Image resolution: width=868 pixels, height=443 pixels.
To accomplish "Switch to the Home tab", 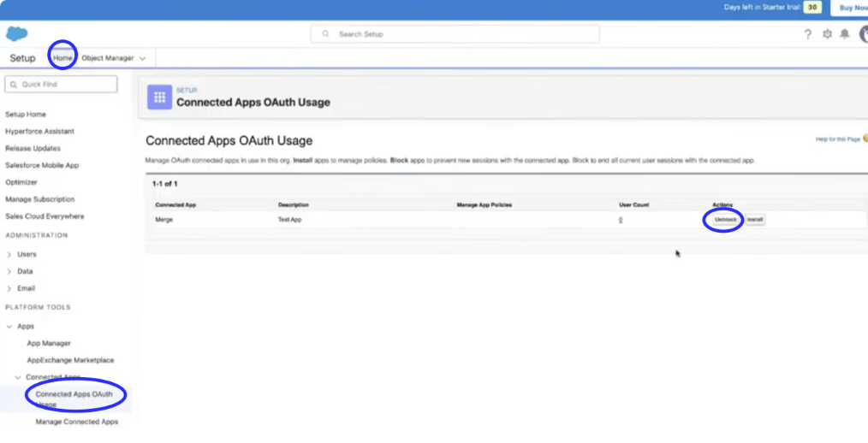I will point(62,58).
